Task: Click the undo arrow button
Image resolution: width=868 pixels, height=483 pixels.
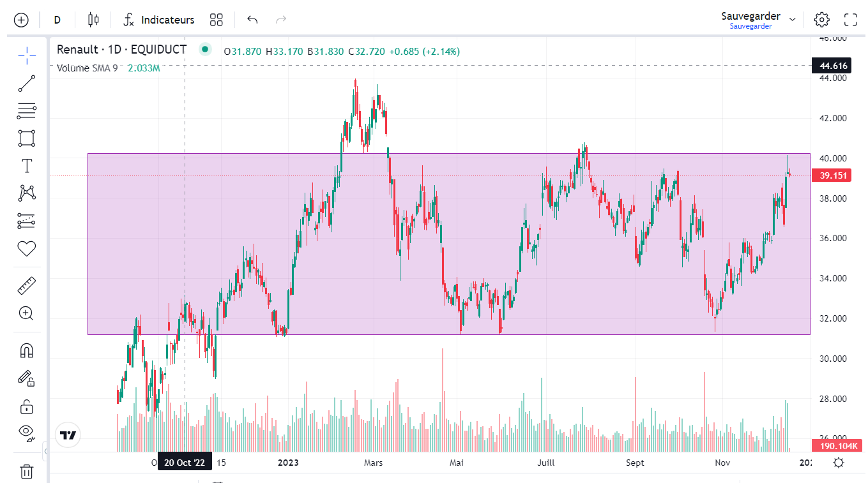Action: (x=252, y=20)
